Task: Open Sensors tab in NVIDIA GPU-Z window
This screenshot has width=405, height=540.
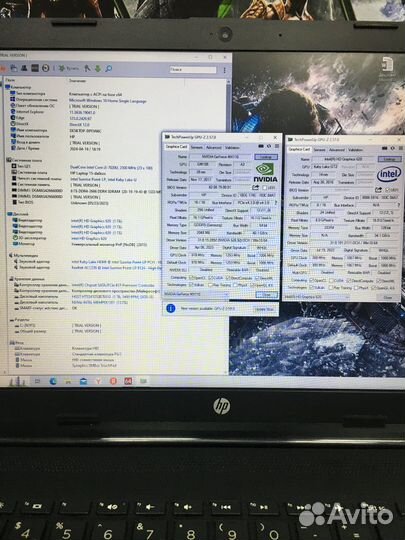Action: 197,147
